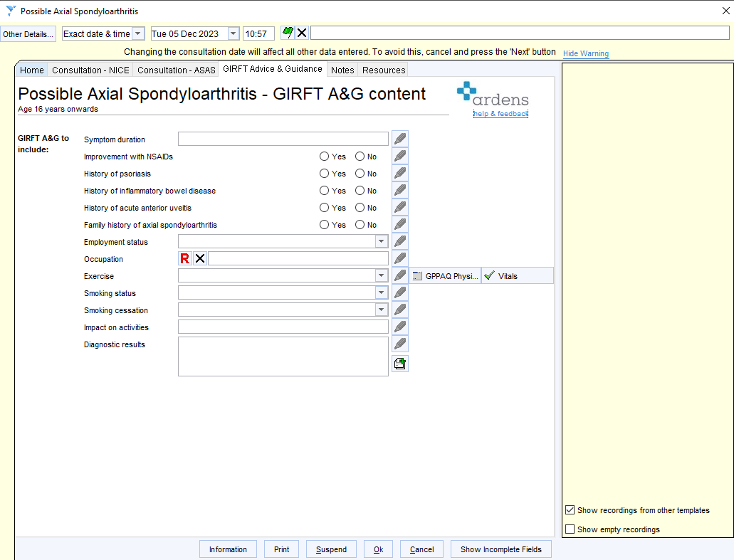Click pencil icon beside Smoking cessation
This screenshot has height=560, width=734.
pyautogui.click(x=400, y=310)
